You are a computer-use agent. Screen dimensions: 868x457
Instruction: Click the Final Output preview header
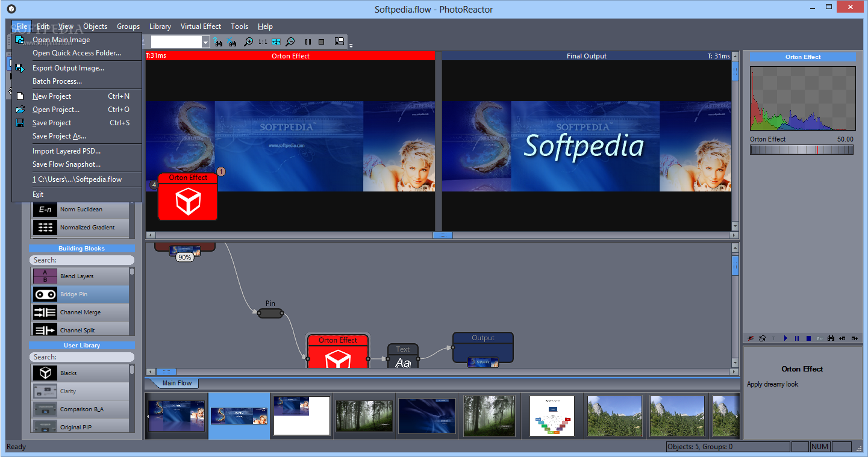(587, 56)
